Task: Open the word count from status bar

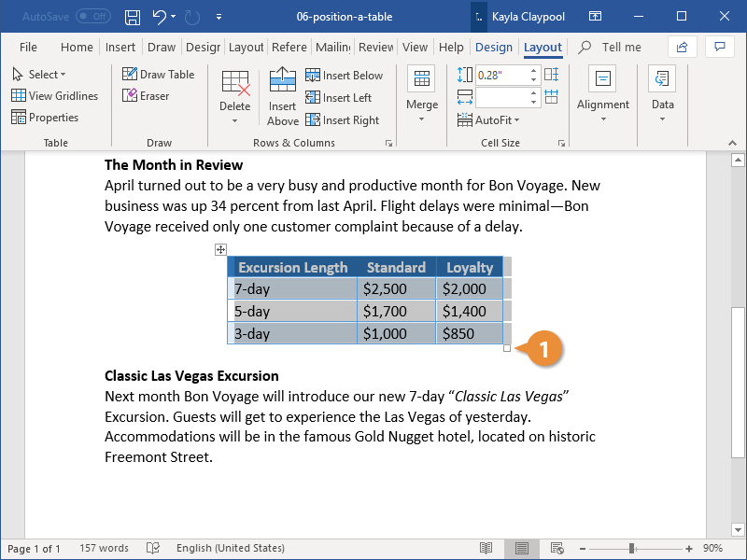Action: tap(103, 548)
